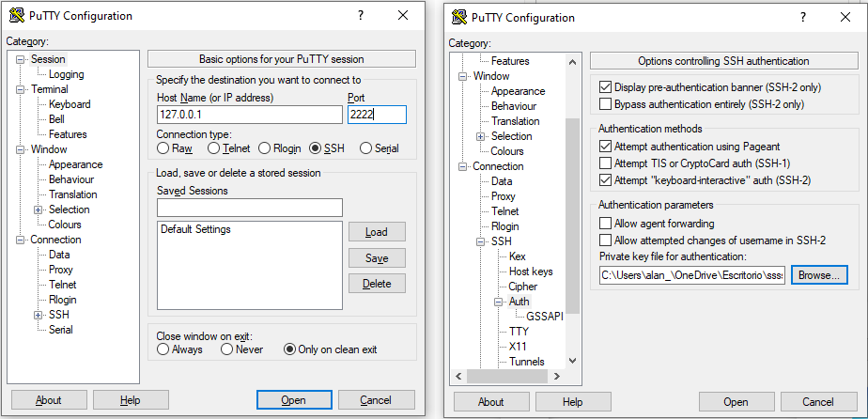Click the help question mark in left window
Viewport: 868px width, 419px height.
(x=361, y=15)
